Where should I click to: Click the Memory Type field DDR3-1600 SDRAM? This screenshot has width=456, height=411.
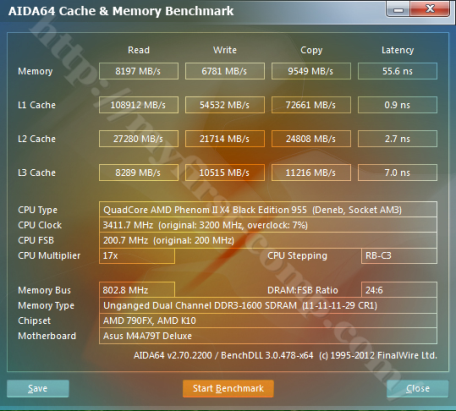(x=268, y=305)
